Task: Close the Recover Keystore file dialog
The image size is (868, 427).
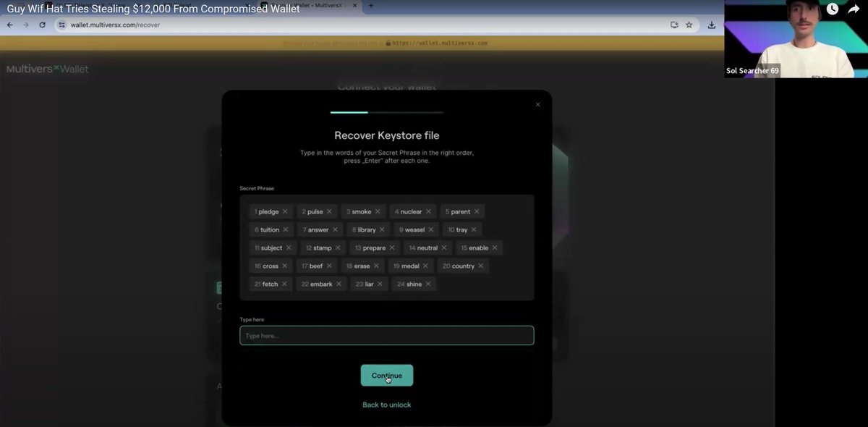Action: click(537, 104)
